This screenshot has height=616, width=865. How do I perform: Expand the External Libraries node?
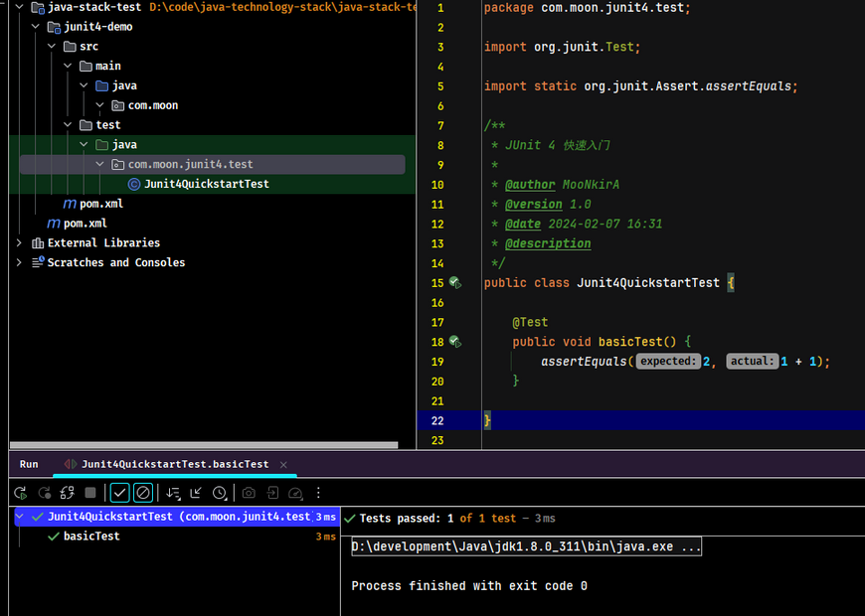pos(19,242)
